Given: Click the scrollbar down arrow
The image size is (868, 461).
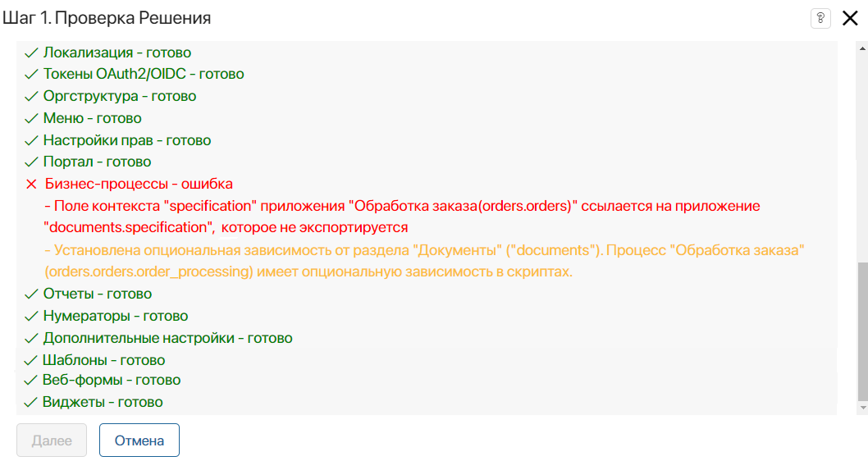Looking at the screenshot, I should click(x=862, y=408).
